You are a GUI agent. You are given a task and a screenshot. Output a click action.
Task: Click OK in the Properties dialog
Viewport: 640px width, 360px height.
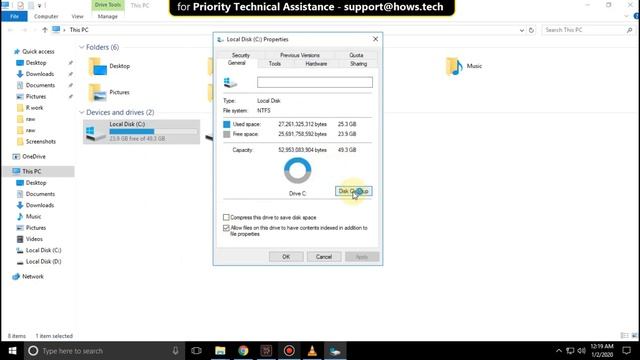[x=286, y=257]
